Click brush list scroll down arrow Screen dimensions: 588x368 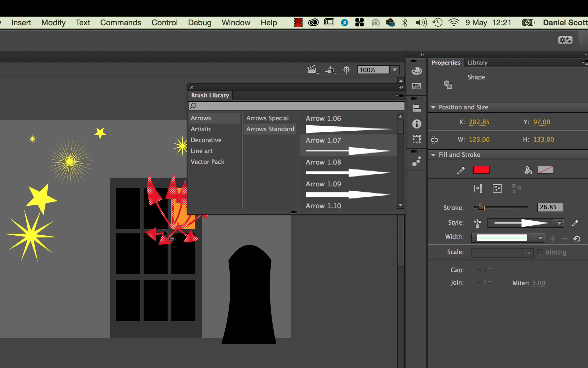pyautogui.click(x=400, y=205)
